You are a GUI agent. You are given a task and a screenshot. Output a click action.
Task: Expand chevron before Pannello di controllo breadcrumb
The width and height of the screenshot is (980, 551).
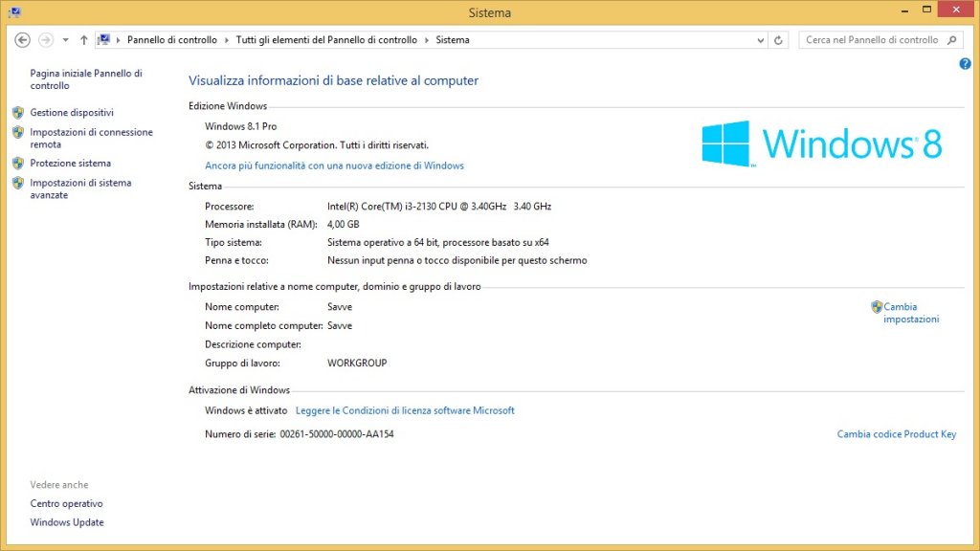pos(118,40)
